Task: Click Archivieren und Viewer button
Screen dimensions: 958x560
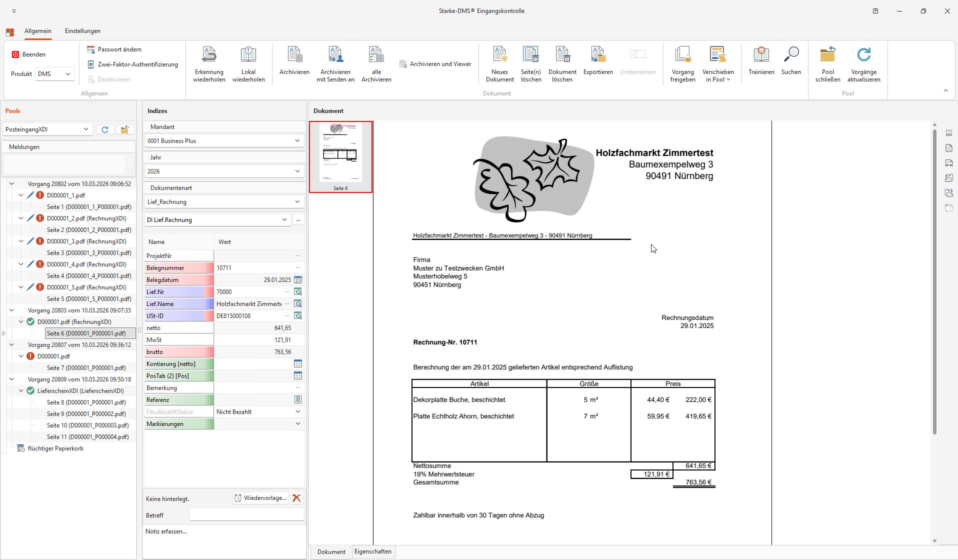Action: click(x=435, y=64)
